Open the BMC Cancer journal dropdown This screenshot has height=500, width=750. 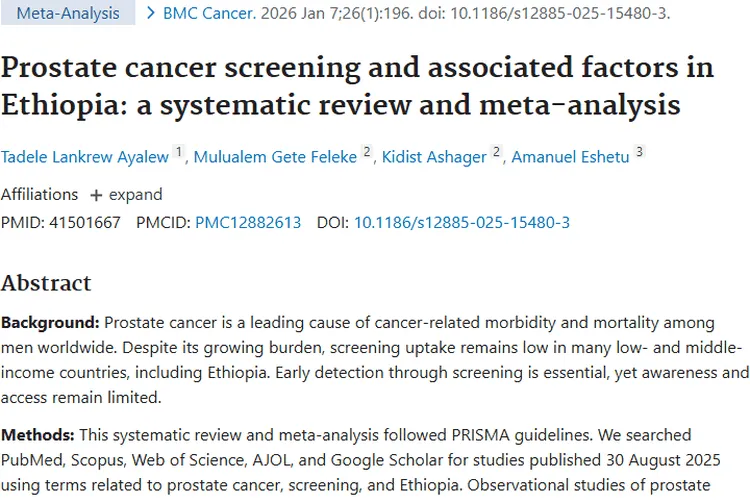203,14
